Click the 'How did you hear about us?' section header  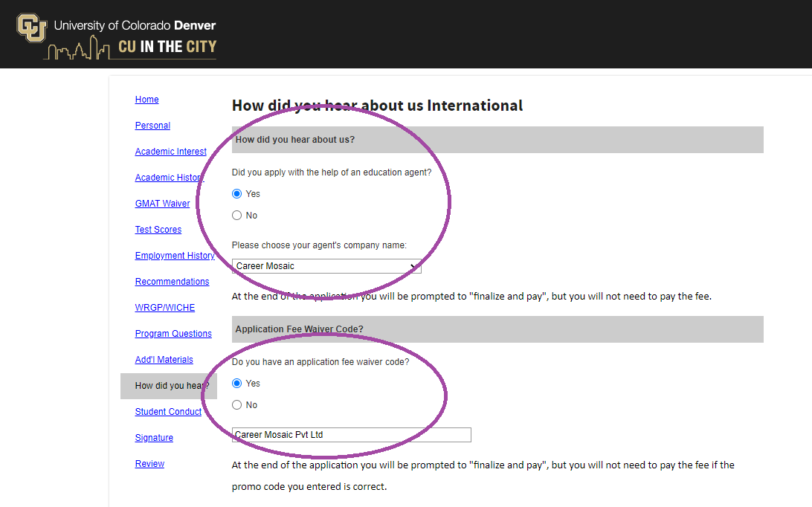497,140
